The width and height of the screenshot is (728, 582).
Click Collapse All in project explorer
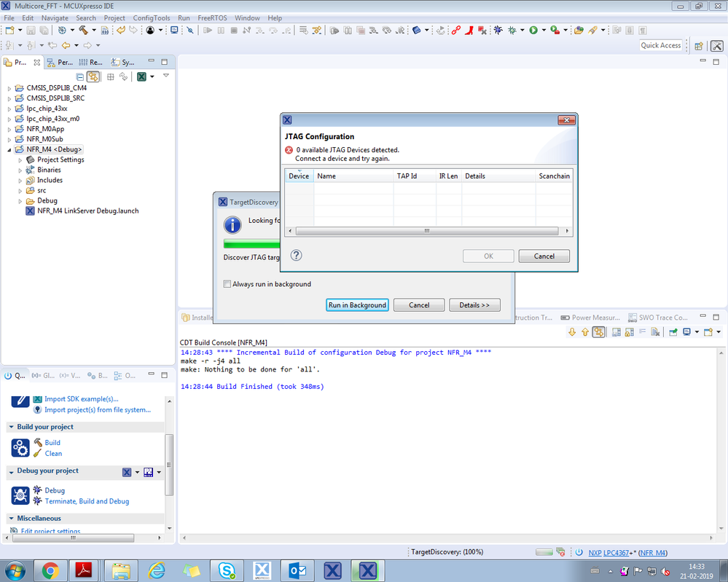pyautogui.click(x=80, y=76)
